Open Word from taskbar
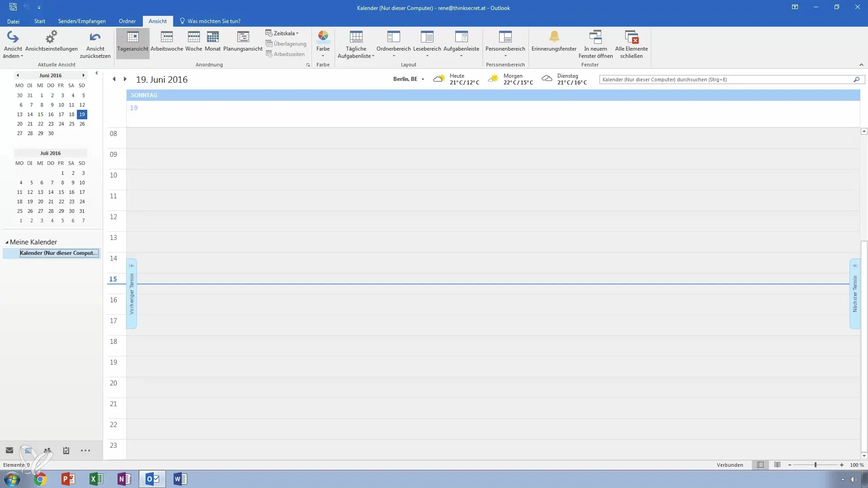Screen dimensions: 868x488 coord(180,479)
